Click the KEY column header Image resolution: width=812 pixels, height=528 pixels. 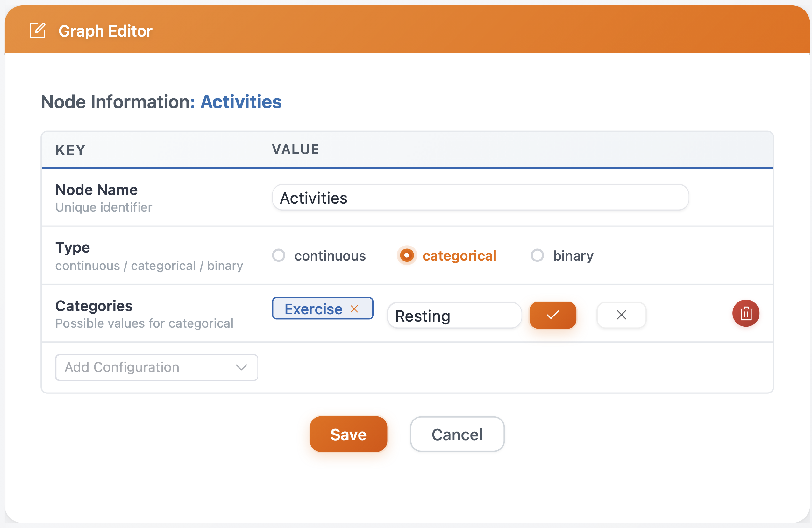point(70,150)
